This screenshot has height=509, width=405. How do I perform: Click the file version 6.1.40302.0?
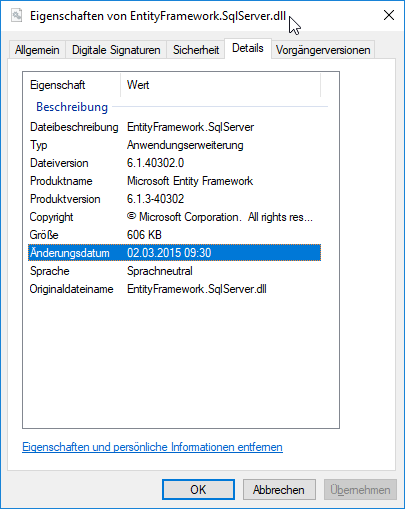pyautogui.click(x=155, y=163)
